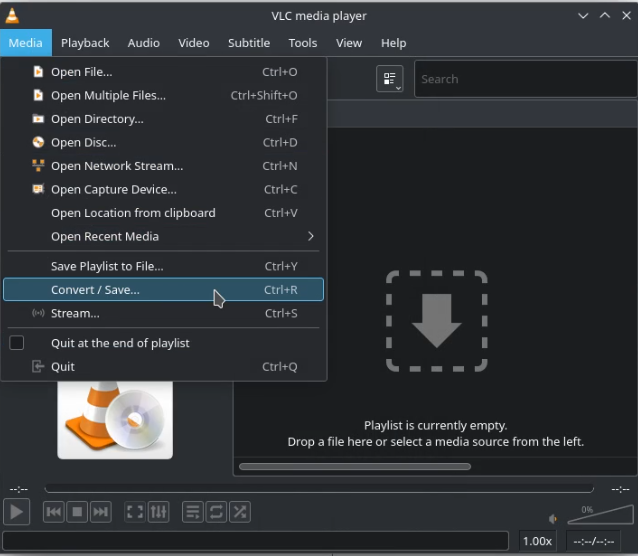Skip to next media track
Viewport: 638px width, 556px height.
tap(101, 512)
